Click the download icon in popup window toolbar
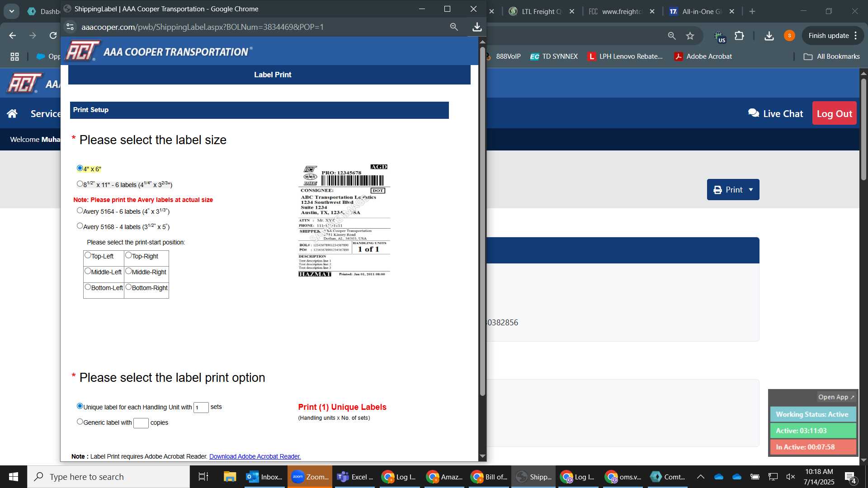868x488 pixels. tap(476, 27)
